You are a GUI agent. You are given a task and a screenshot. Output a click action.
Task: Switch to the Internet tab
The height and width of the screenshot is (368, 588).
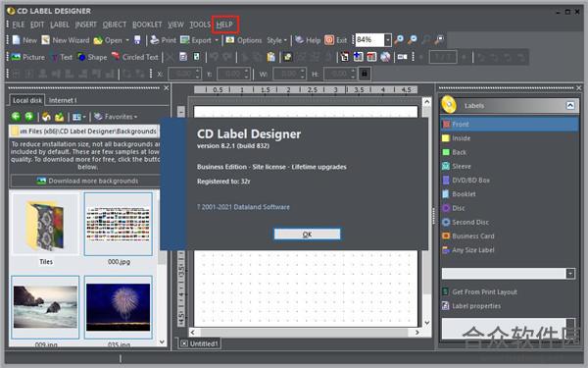coord(63,100)
